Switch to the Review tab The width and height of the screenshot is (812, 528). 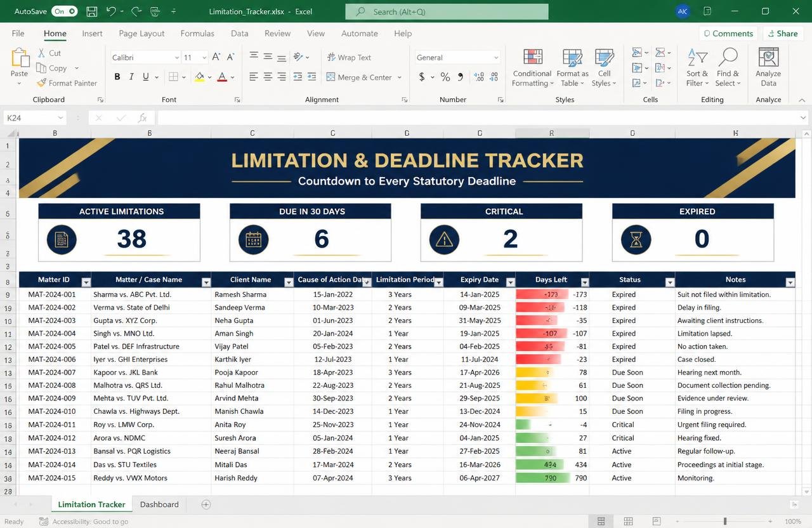277,34
